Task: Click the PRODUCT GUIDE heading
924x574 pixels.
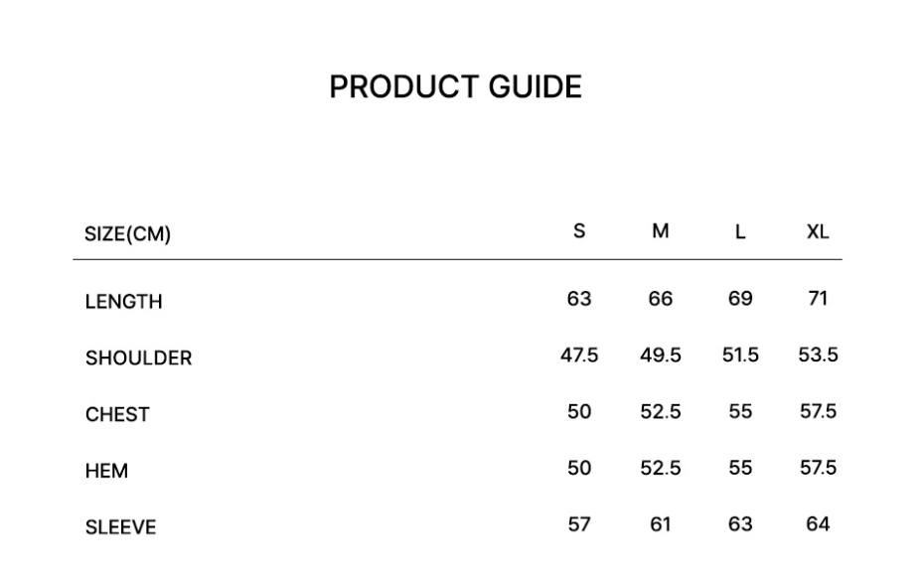Action: coord(455,87)
